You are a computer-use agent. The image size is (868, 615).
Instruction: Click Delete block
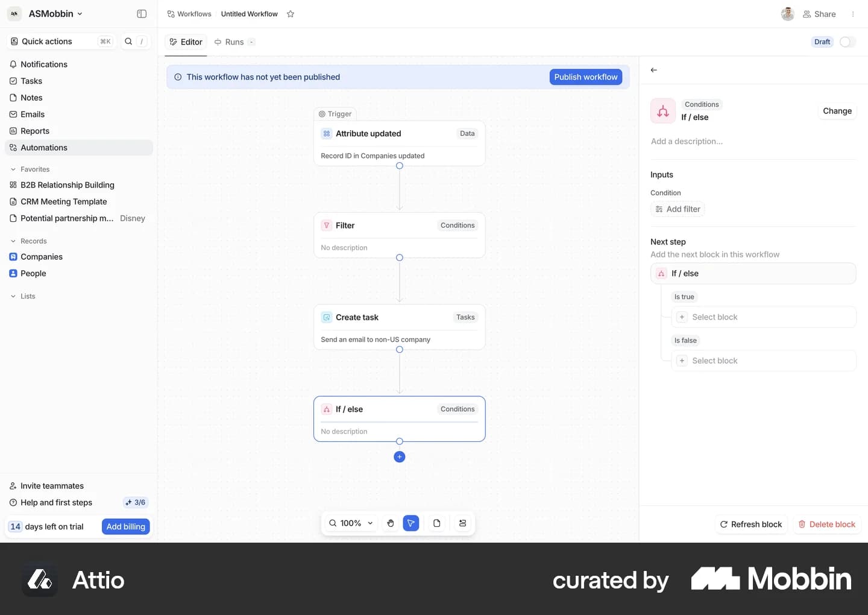tap(826, 525)
